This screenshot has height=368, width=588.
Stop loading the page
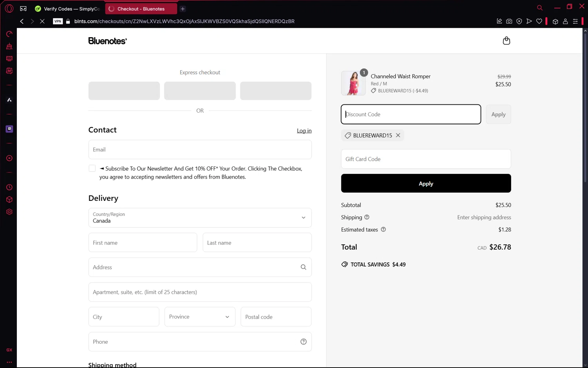coord(42,21)
